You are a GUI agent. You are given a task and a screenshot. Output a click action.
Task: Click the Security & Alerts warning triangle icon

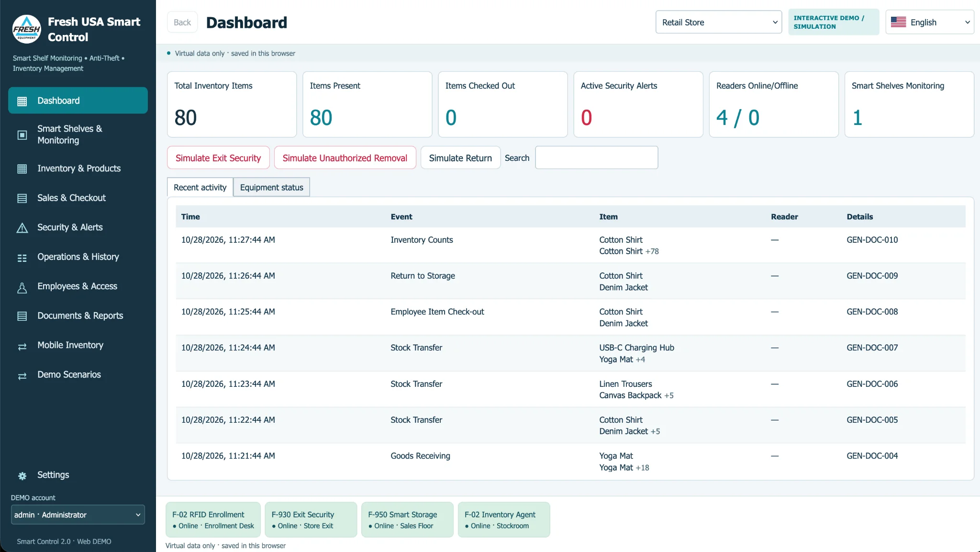pyautogui.click(x=22, y=228)
